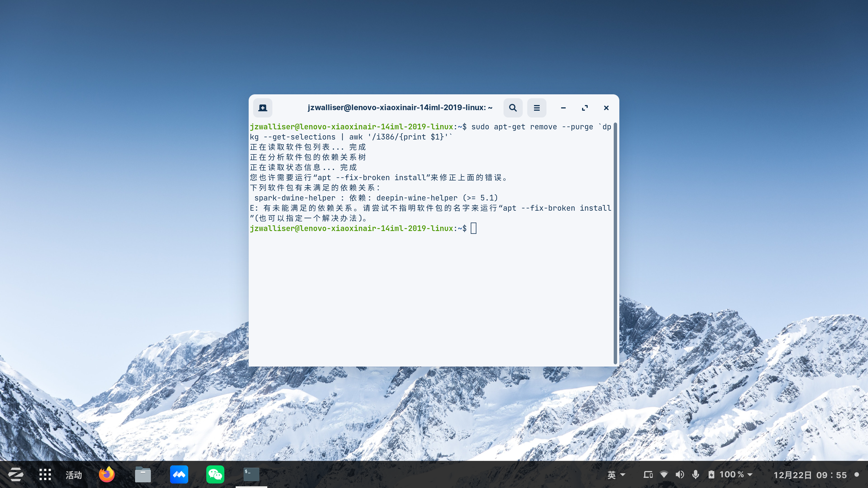Click the 100 % battery percentage text
868x488 pixels.
pos(732,475)
